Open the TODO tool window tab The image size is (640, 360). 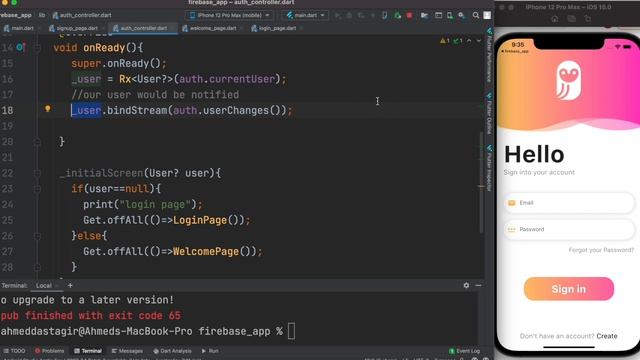click(14, 351)
